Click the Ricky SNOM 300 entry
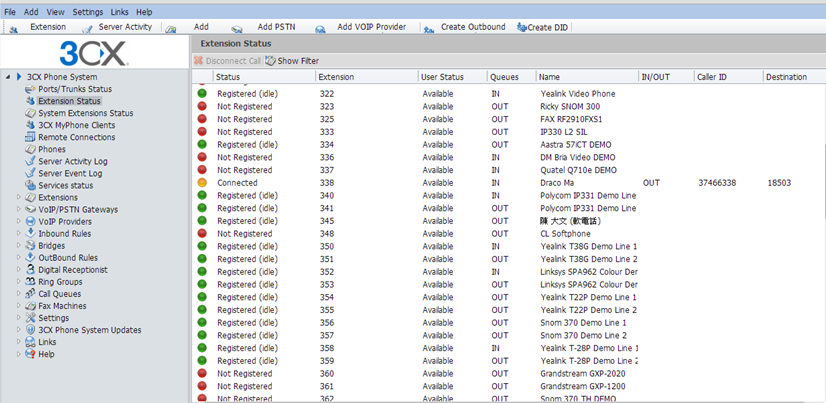Image resolution: width=826 pixels, height=403 pixels. (570, 106)
